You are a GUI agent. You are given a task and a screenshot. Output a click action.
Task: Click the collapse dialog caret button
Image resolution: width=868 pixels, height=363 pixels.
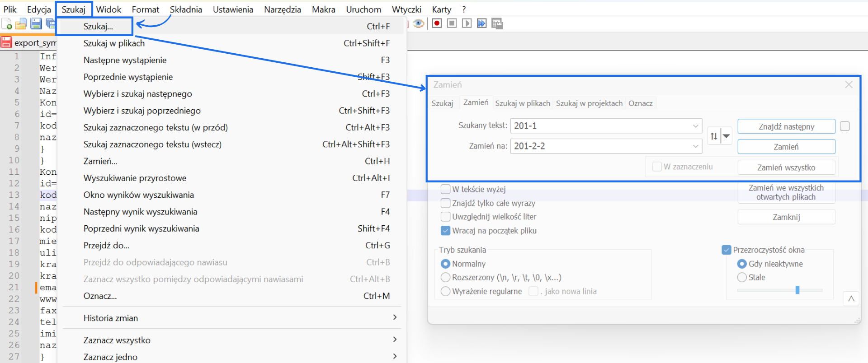(851, 298)
